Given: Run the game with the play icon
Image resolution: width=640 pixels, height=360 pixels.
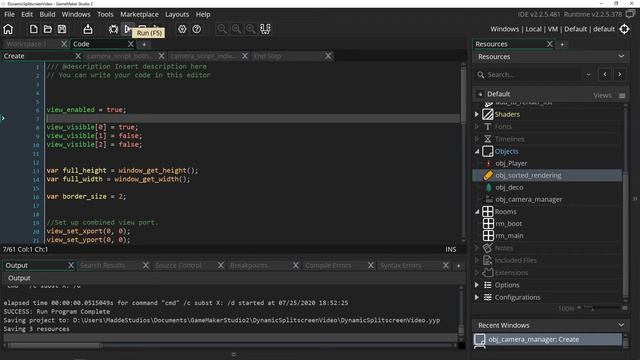Looking at the screenshot, I should pos(128,29).
